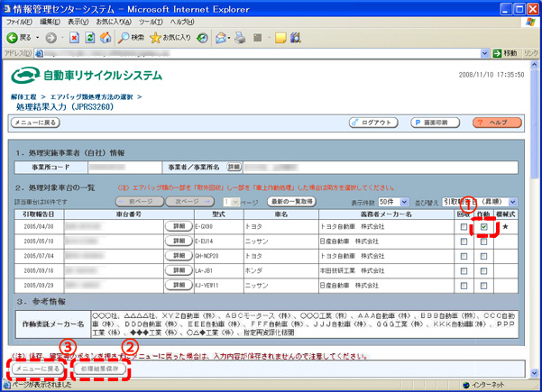Click the vertical scrollbar down arrow
542x392 pixels.
[535, 373]
